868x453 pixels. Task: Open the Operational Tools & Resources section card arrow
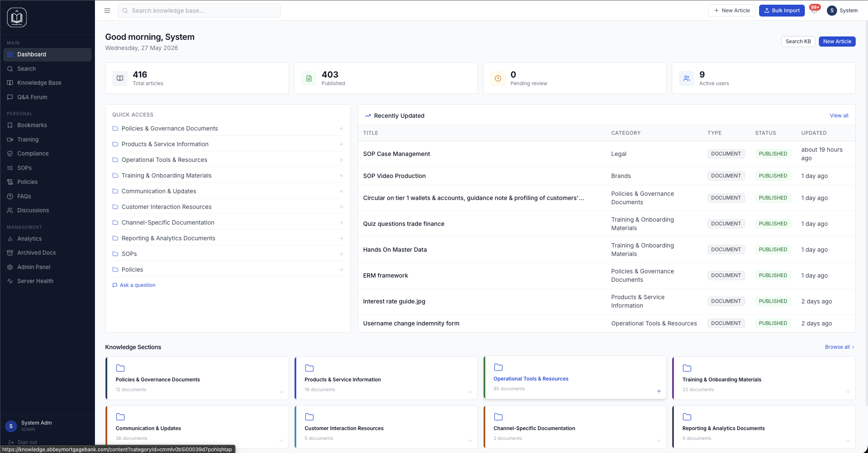coord(659,391)
